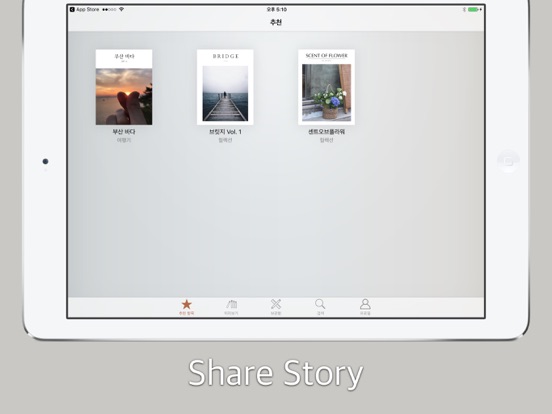Open the magnifier search tab
Viewport: 552px width, 414px height.
pos(320,307)
